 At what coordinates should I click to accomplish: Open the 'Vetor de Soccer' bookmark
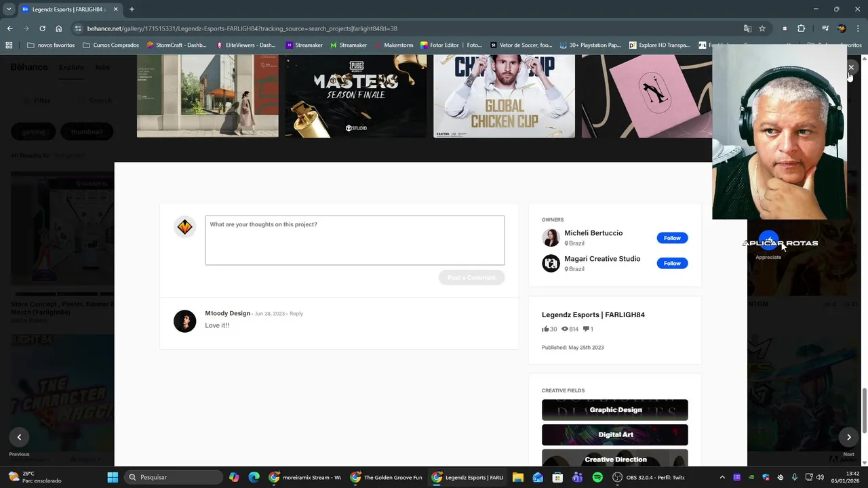click(x=521, y=45)
